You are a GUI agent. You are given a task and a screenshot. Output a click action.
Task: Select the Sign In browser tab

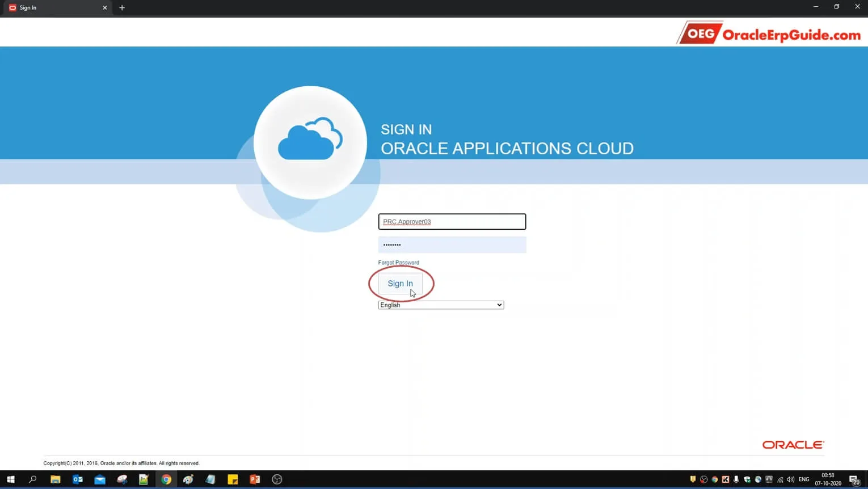57,8
